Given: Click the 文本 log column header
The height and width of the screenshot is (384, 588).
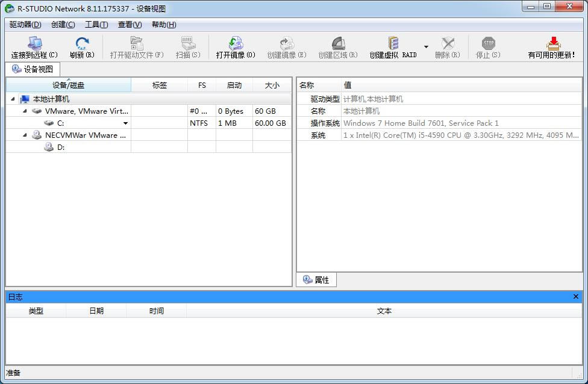Looking at the screenshot, I should click(384, 311).
